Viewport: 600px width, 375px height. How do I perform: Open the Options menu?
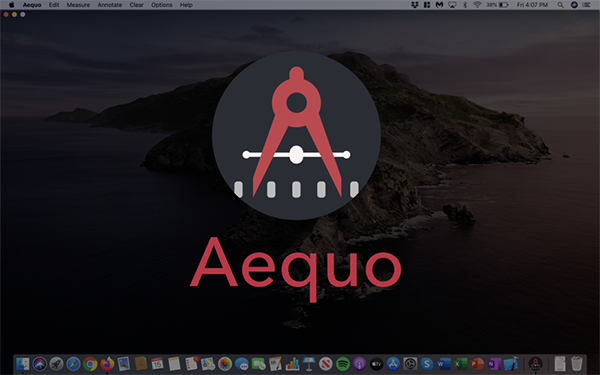(x=161, y=5)
